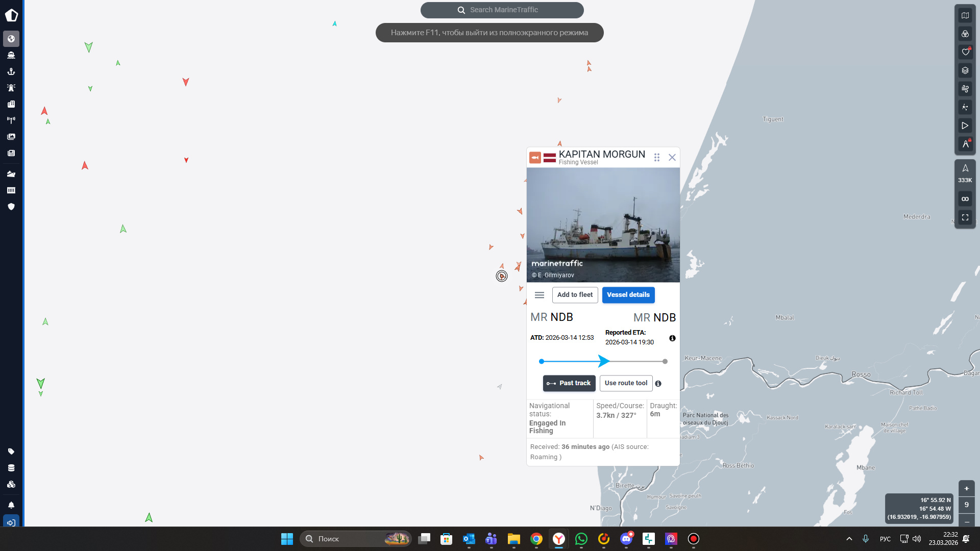The height and width of the screenshot is (551, 980).
Task: Open the distance measuring compass tool
Action: coord(965,144)
